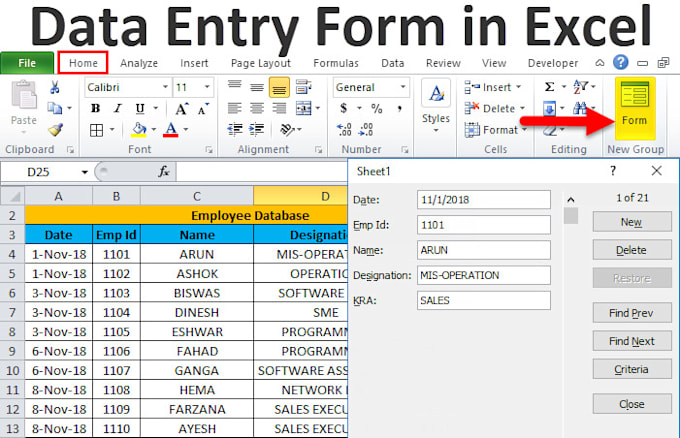
Task: Click the insert function fx icon
Action: (x=163, y=172)
